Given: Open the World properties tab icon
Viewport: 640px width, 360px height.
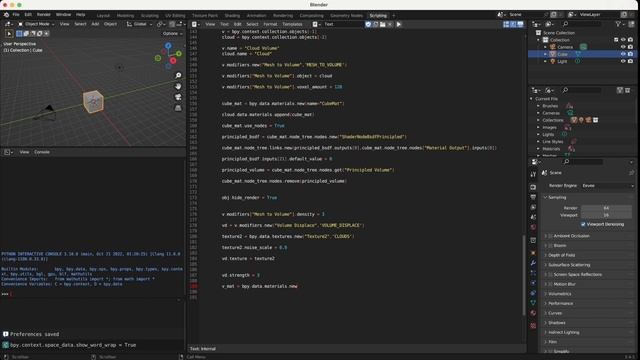Looking at the screenshot, I should 533,227.
